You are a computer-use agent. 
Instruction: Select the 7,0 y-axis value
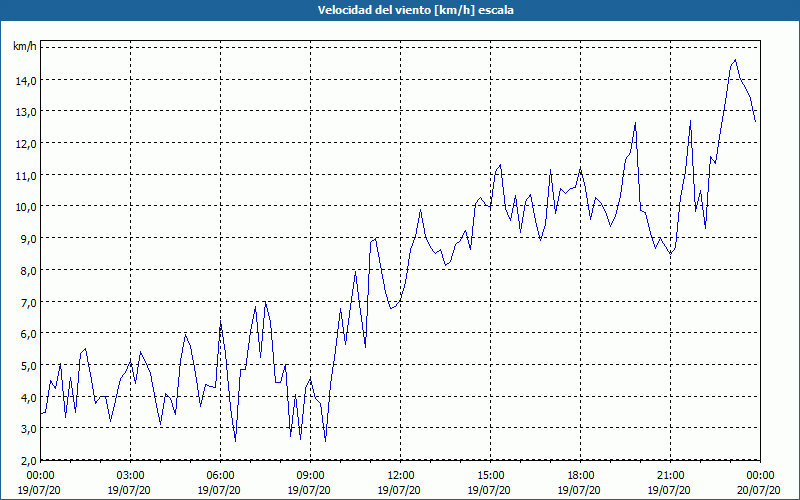coord(29,303)
